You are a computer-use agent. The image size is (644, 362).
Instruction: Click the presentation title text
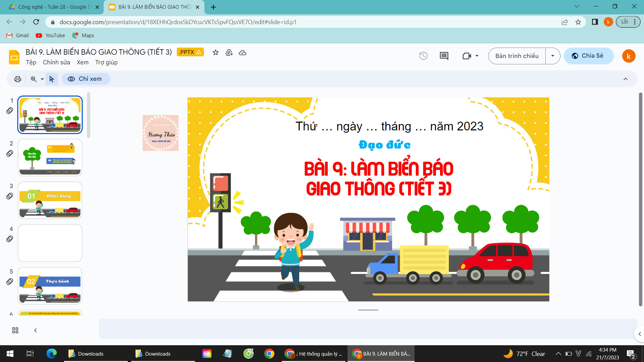coord(99,52)
